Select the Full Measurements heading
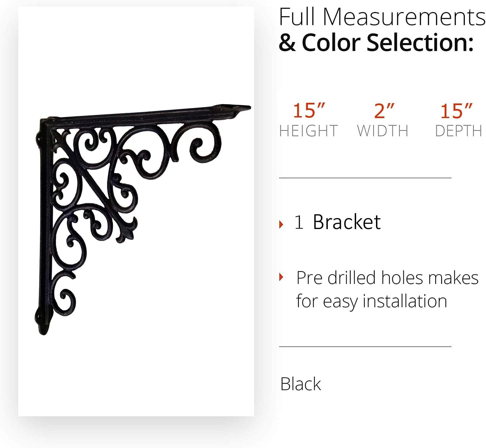Viewport: 486px width, 448px height. (x=382, y=17)
